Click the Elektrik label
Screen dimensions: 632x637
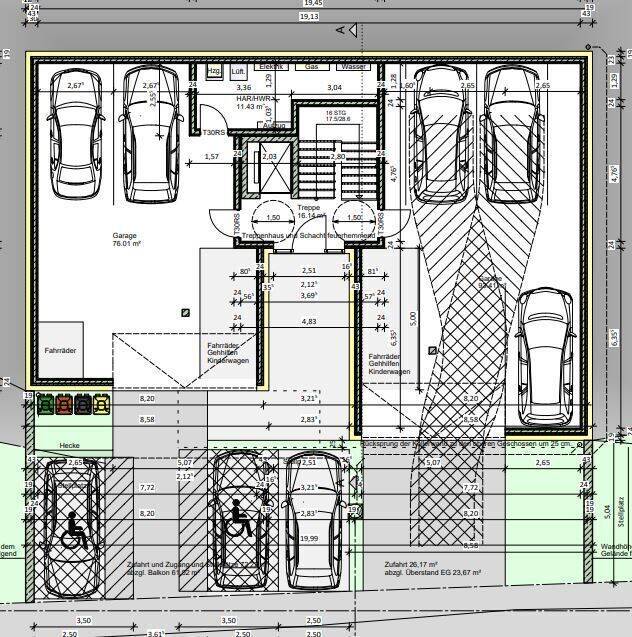point(273,66)
